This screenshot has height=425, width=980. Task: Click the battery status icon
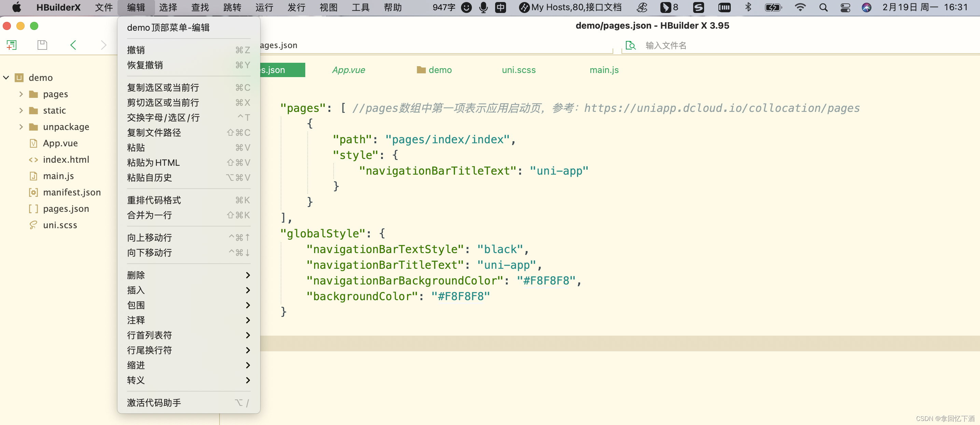773,7
